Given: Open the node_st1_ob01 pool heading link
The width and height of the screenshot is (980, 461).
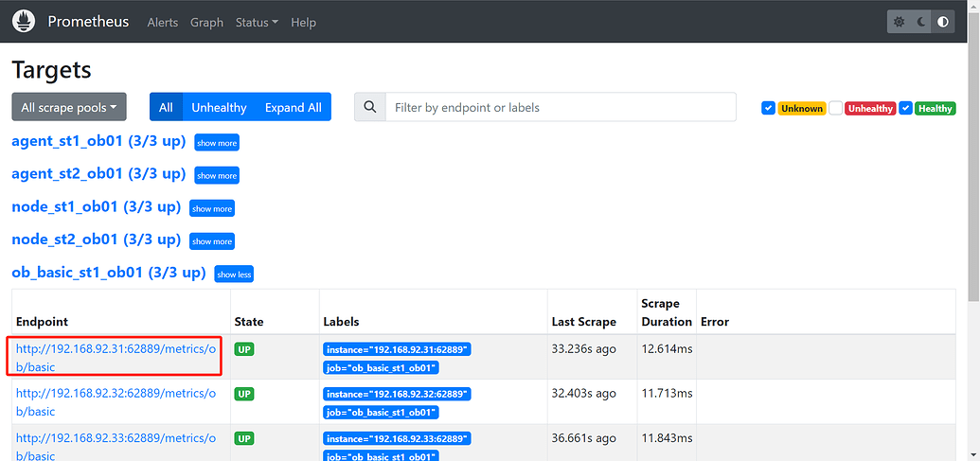Looking at the screenshot, I should [97, 206].
